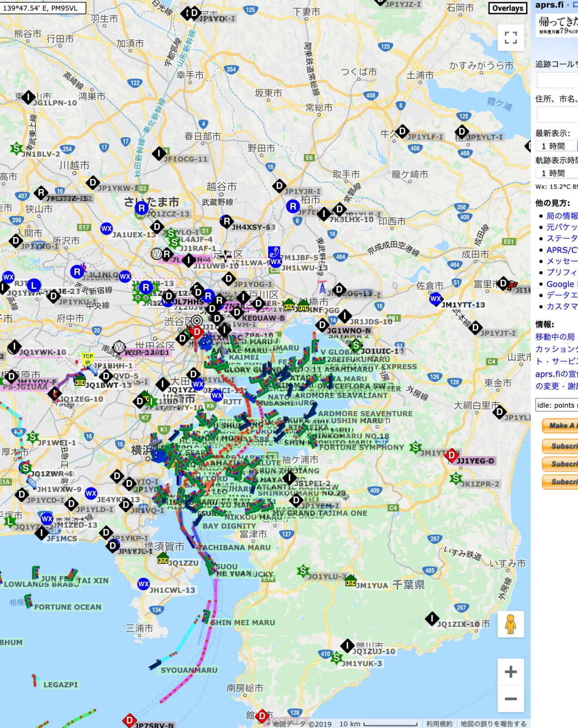This screenshot has width=578, height=728.
Task: Open the 局の情報 link
Action: (562, 216)
